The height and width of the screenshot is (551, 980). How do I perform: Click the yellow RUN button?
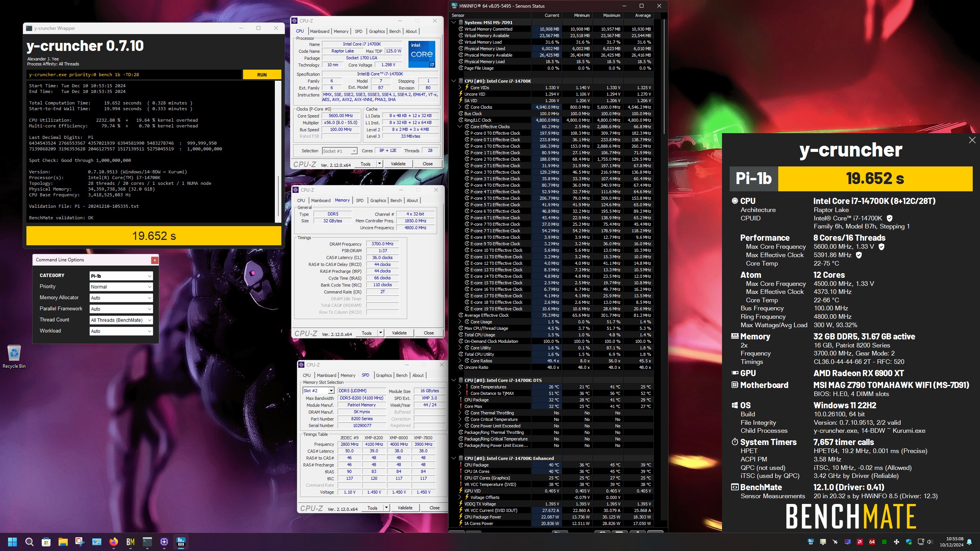tap(262, 75)
